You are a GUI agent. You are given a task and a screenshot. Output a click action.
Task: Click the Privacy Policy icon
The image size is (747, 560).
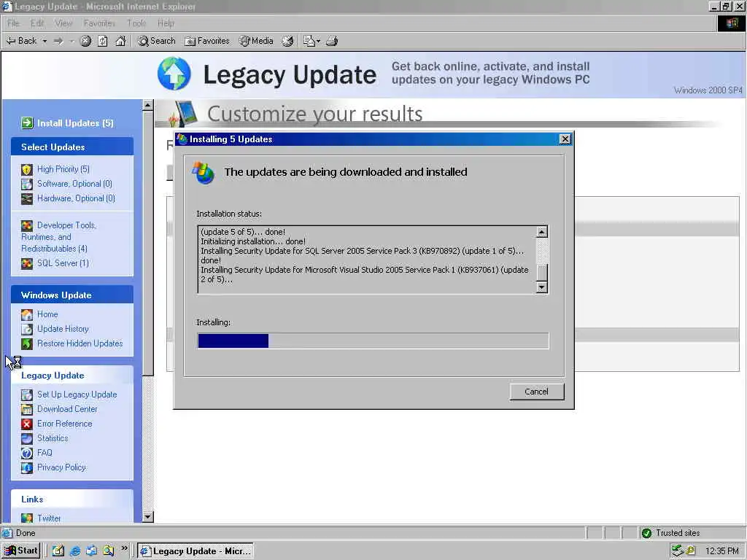point(27,467)
